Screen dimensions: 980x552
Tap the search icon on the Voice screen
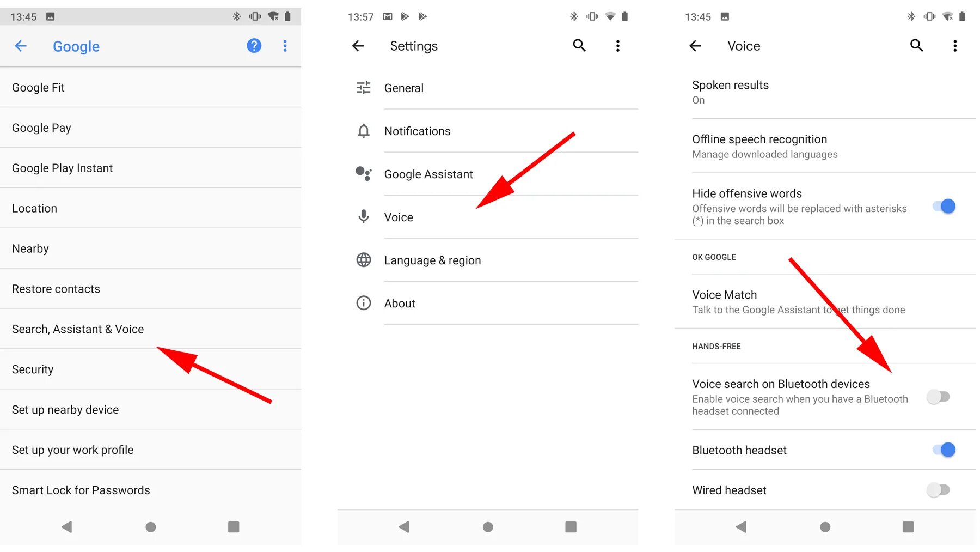(917, 46)
